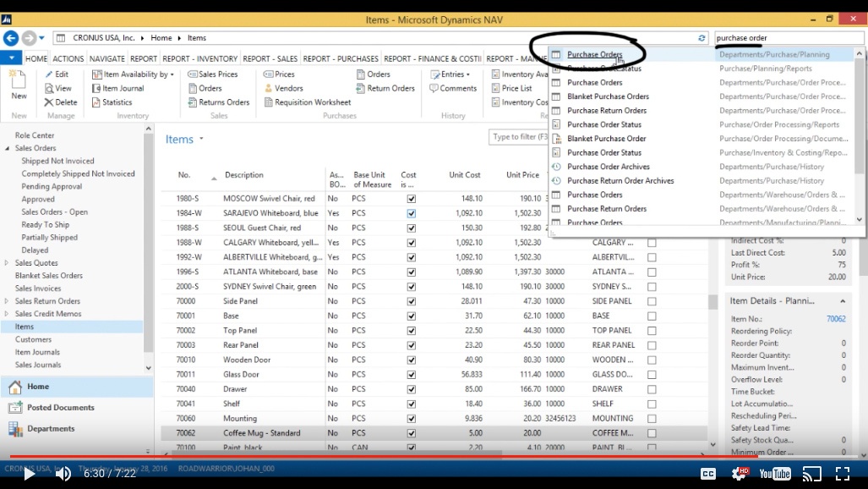Toggle closed captions CC
This screenshot has height=489, width=868.
pyautogui.click(x=708, y=474)
